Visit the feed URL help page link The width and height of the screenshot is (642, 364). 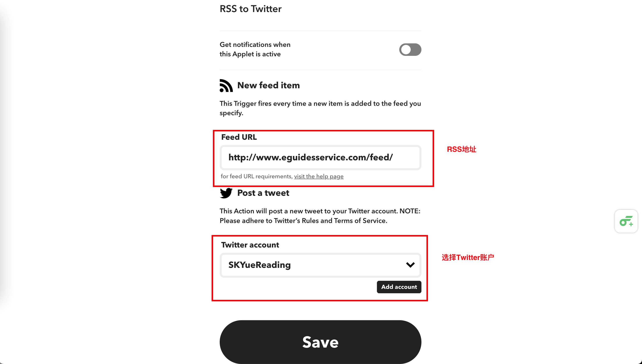pos(319,176)
